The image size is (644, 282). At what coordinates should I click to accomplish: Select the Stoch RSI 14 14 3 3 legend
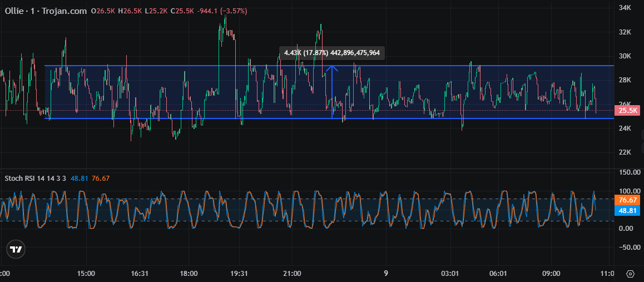36,178
